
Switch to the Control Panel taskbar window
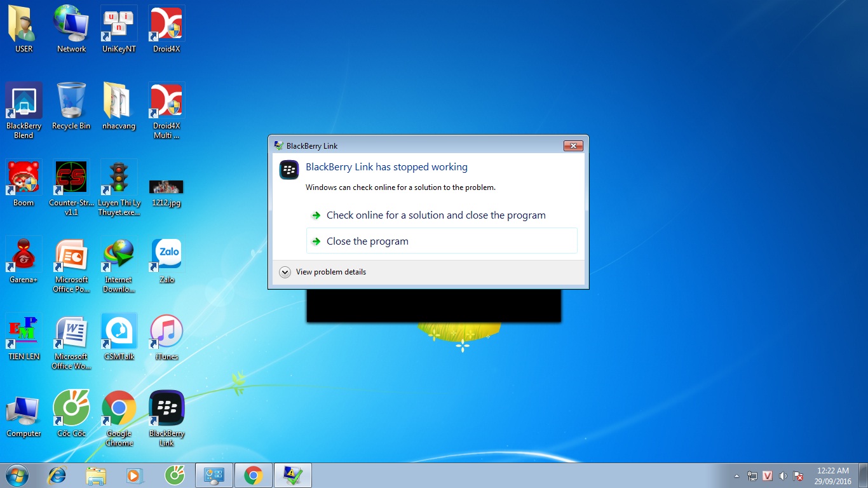[214, 475]
